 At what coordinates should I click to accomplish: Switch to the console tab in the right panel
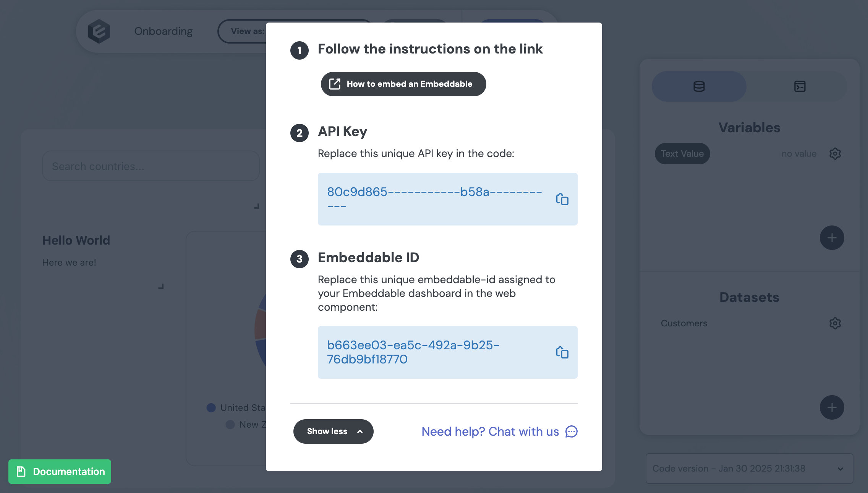[x=800, y=86]
